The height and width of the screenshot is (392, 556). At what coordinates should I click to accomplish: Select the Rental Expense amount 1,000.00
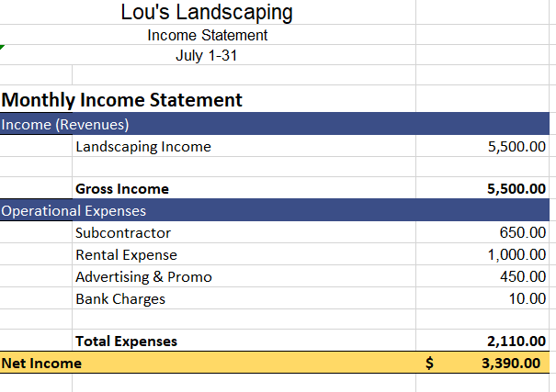(516, 255)
